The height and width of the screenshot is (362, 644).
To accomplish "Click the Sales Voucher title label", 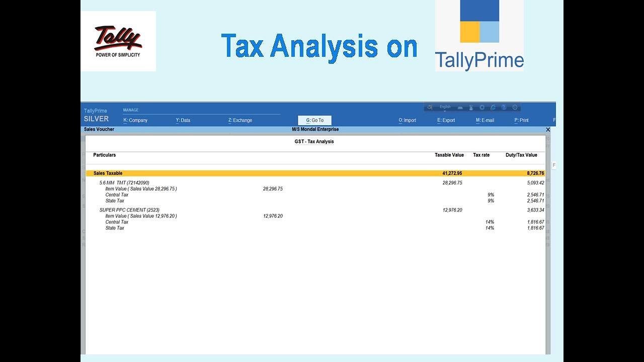I will (x=99, y=129).
